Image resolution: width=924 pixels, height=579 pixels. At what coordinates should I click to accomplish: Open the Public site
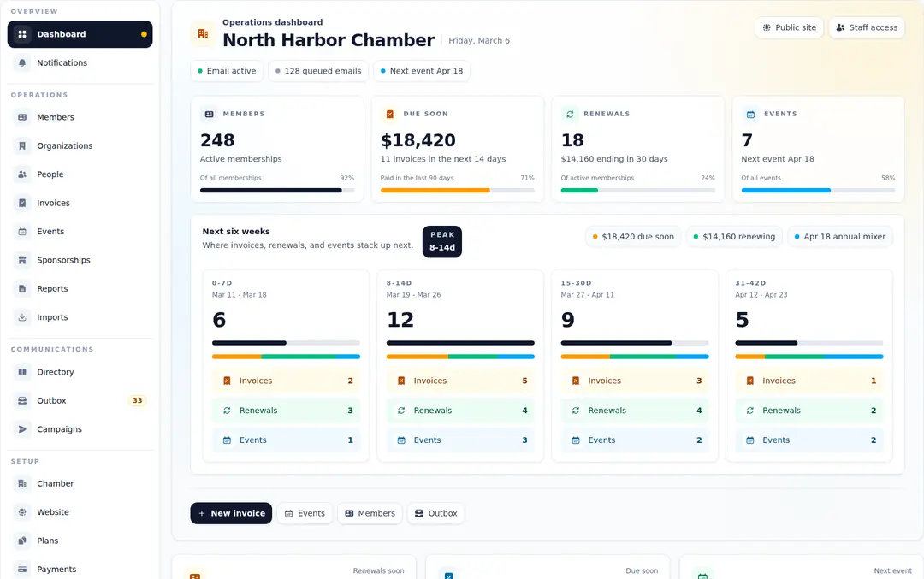click(x=789, y=27)
